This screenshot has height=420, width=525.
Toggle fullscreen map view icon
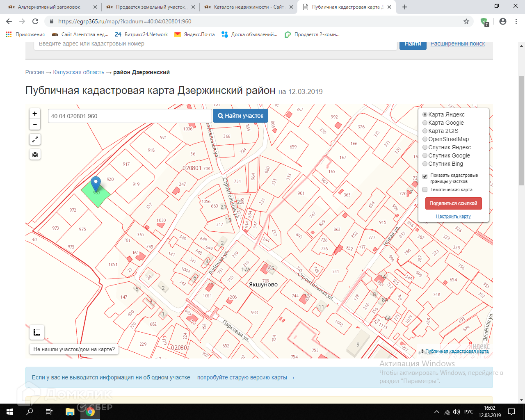click(x=35, y=139)
